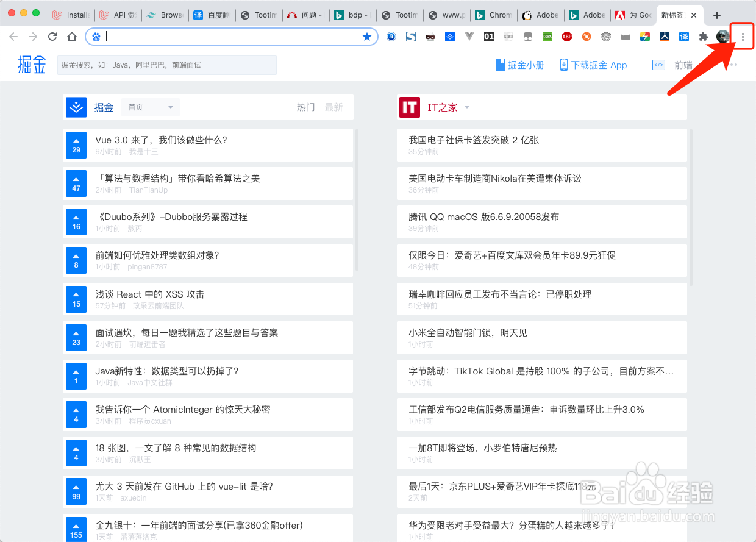This screenshot has width=756, height=542.
Task: Open article 面试遇坎，每日一题我精选了这些题目与答案
Action: [x=187, y=333]
